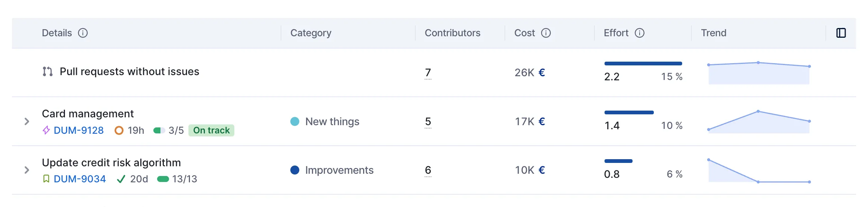The height and width of the screenshot is (207, 868).
Task: Open the column layout panel icon
Action: click(x=841, y=33)
